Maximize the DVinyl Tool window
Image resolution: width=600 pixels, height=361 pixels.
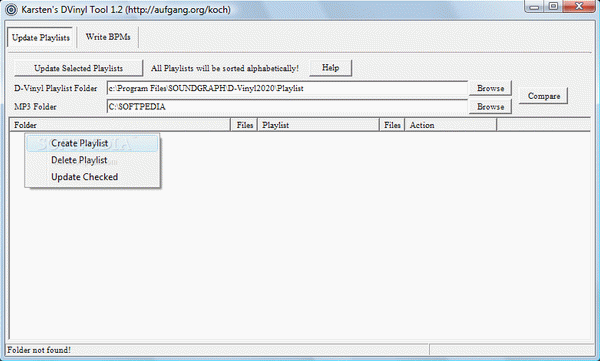coord(553,7)
